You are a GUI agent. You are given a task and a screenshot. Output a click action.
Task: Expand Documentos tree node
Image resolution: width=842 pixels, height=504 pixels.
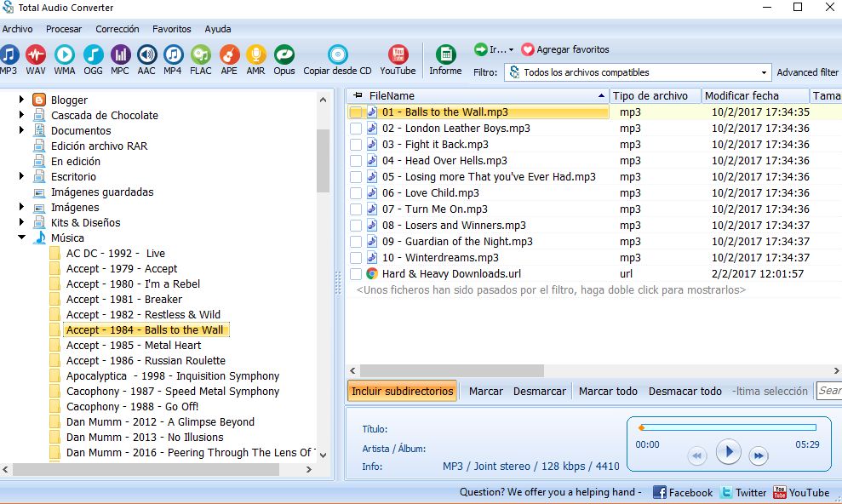click(21, 130)
